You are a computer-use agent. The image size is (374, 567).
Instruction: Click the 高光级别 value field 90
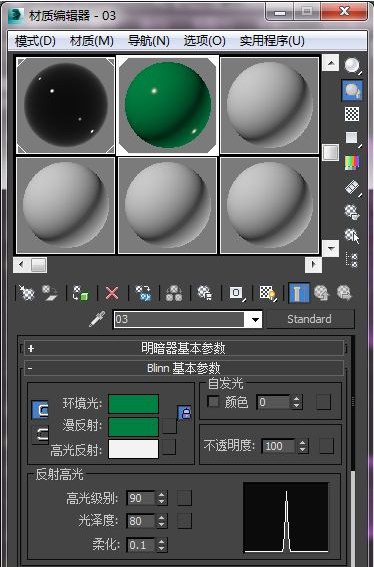[141, 498]
